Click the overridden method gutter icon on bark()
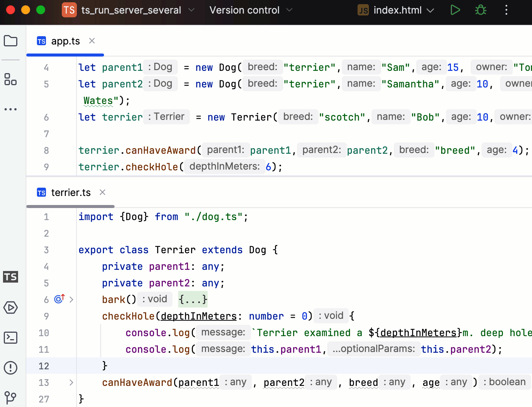 pos(58,299)
